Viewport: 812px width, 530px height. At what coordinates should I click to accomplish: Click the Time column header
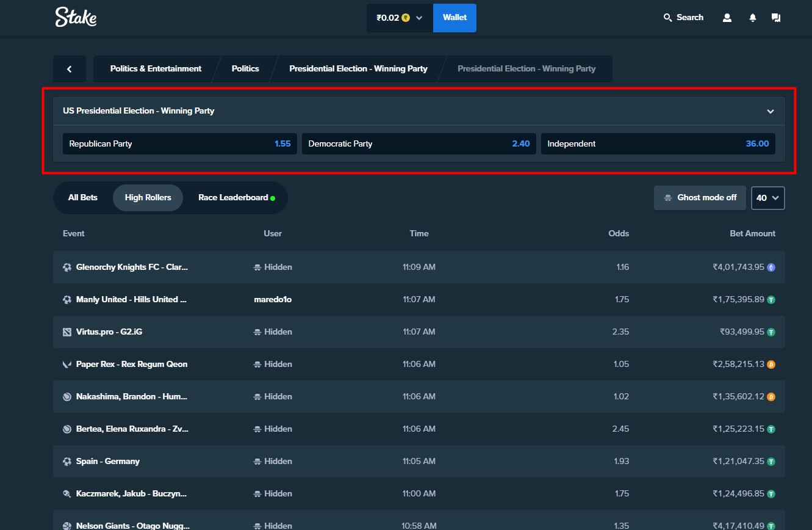(x=419, y=233)
